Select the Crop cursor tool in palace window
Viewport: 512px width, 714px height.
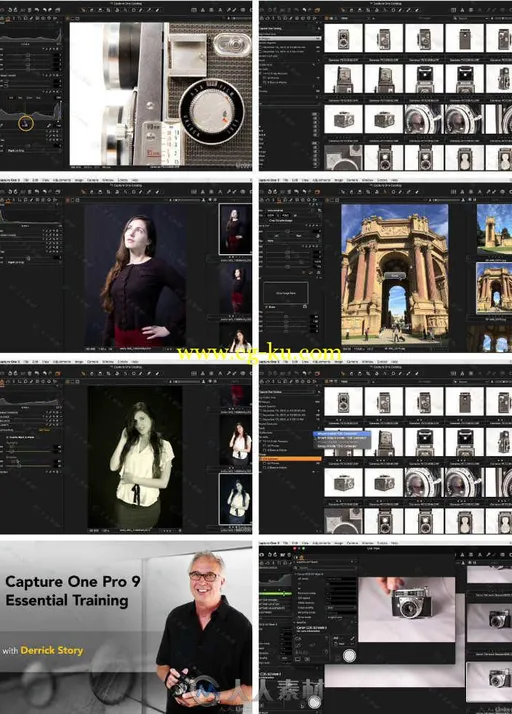coord(368,192)
